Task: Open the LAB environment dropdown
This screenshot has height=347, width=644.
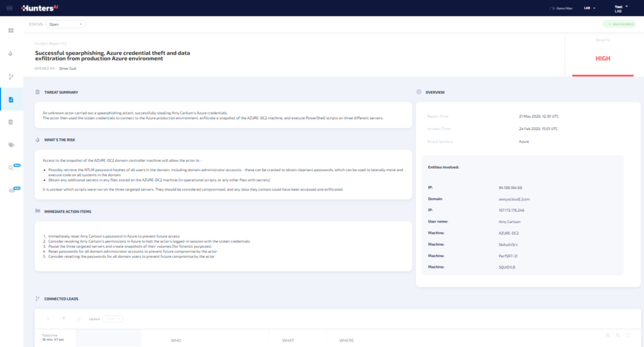Action: click(x=589, y=8)
